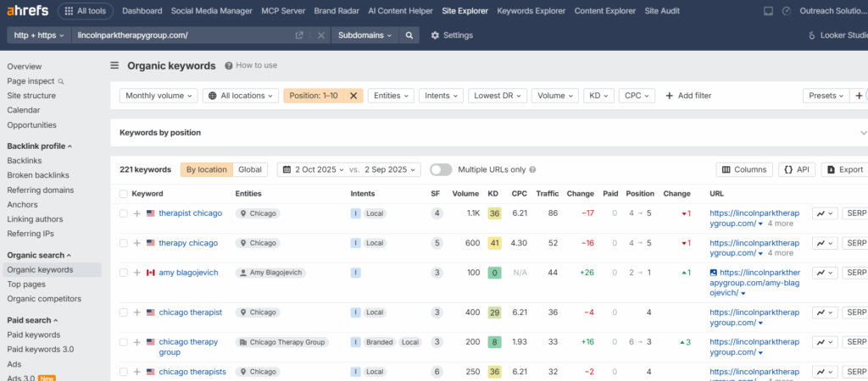Viewport: 868px width, 381px height.
Task: Check the therapy chicago row checkbox
Action: [124, 243]
